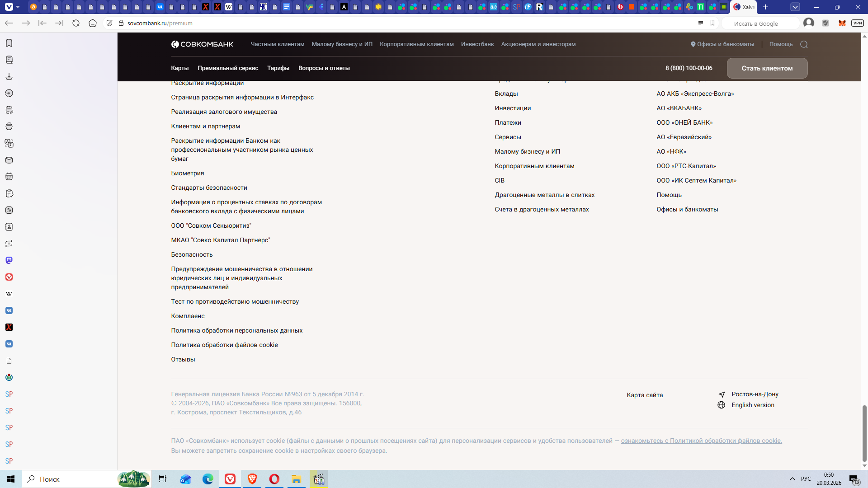Bookmark this page from the address bar

pos(712,23)
